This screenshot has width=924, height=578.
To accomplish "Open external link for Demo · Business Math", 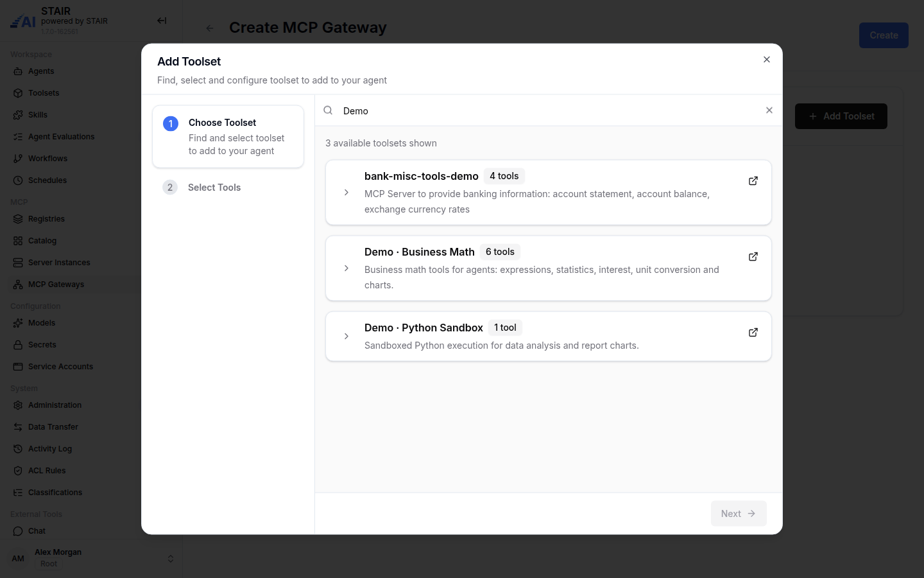I will [753, 257].
